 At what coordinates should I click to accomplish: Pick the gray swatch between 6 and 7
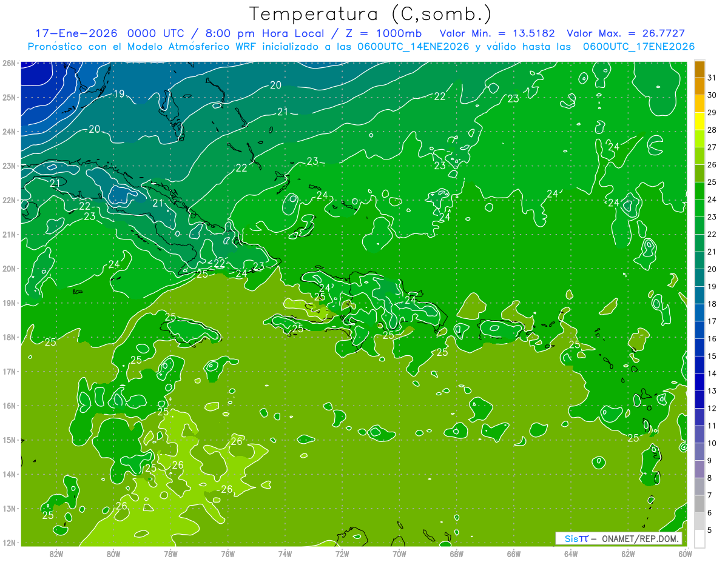point(699,504)
